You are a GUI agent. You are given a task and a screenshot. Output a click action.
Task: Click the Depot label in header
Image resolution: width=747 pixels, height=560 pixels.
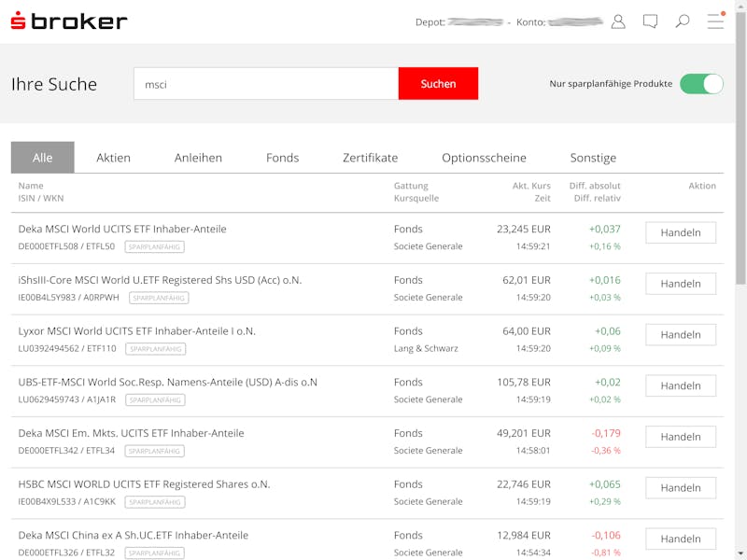point(430,22)
